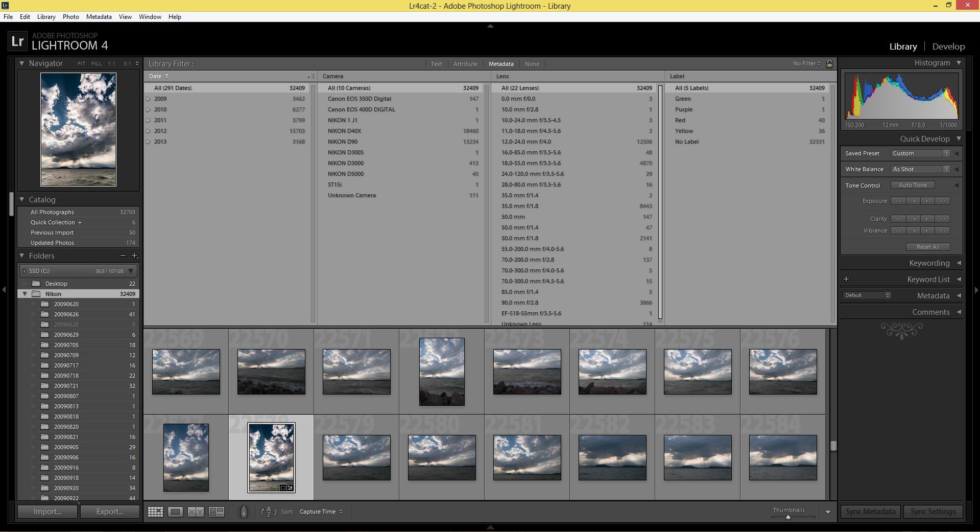This screenshot has width=980, height=532.
Task: Increase Exposure by one large step
Action: [x=943, y=201]
